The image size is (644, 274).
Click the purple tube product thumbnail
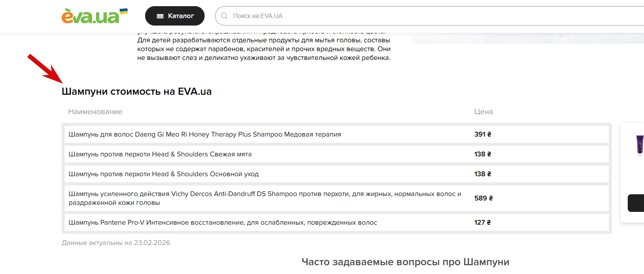click(x=640, y=145)
